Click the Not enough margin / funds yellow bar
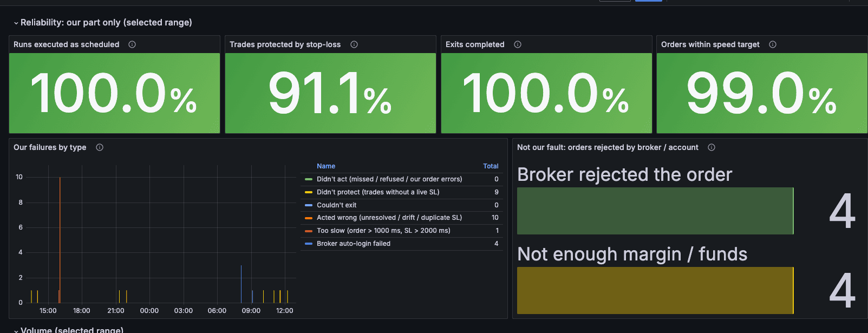The width and height of the screenshot is (868, 333). coord(655,290)
